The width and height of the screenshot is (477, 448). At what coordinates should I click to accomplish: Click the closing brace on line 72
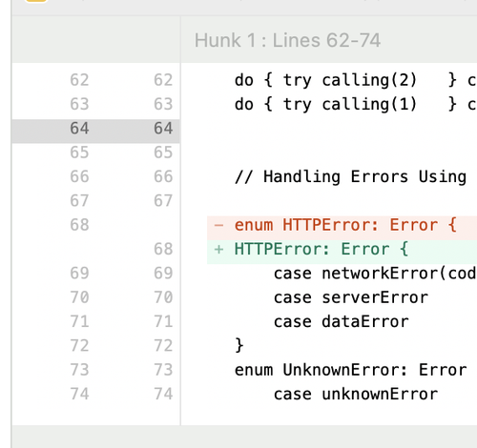tap(239, 346)
